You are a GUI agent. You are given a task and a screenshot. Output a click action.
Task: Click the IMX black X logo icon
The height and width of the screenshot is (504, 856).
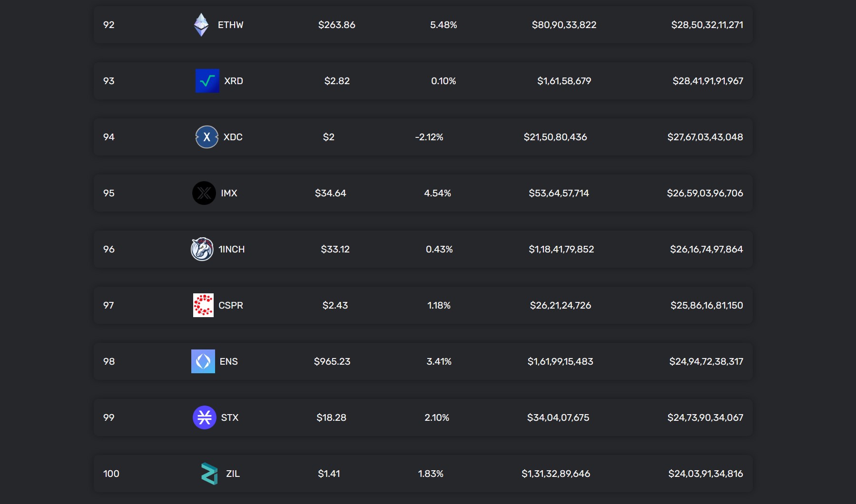204,193
